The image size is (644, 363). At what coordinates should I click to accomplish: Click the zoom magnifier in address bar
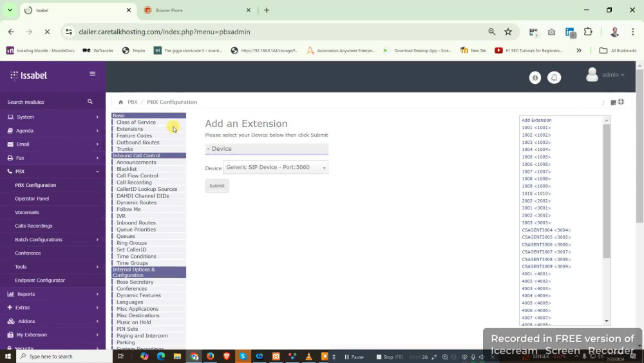click(x=491, y=32)
